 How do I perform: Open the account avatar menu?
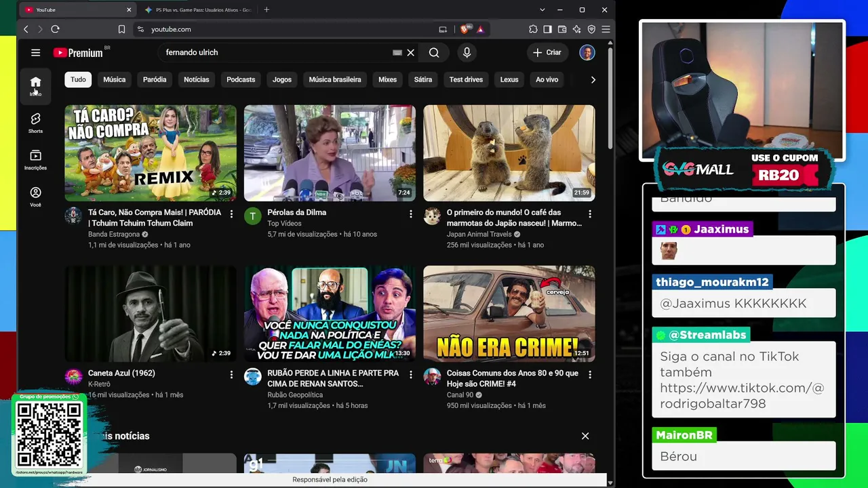coord(587,52)
